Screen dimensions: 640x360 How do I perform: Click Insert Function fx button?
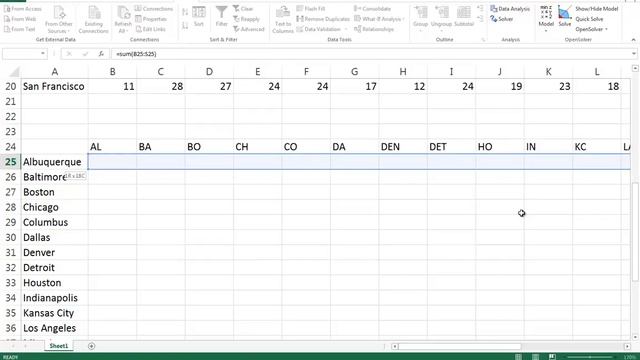(x=101, y=53)
